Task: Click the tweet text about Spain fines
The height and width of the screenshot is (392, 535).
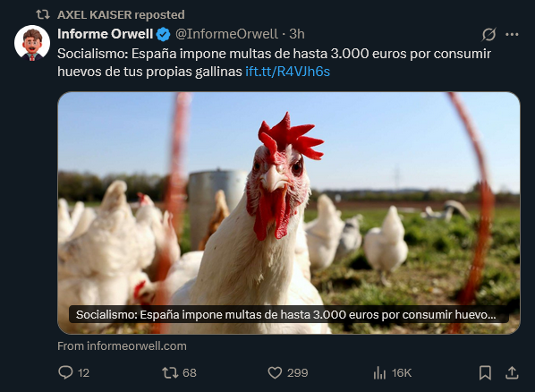Action: pyautogui.click(x=274, y=63)
